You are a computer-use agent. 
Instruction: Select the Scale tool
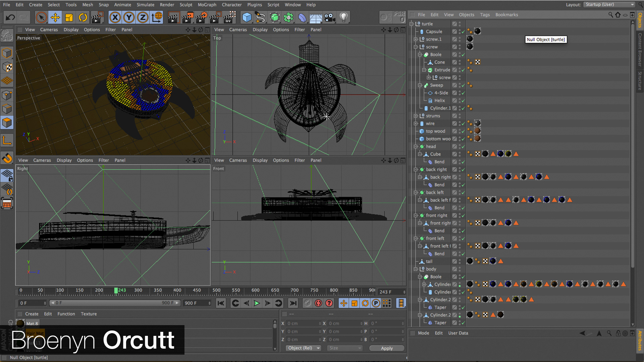tap(69, 17)
